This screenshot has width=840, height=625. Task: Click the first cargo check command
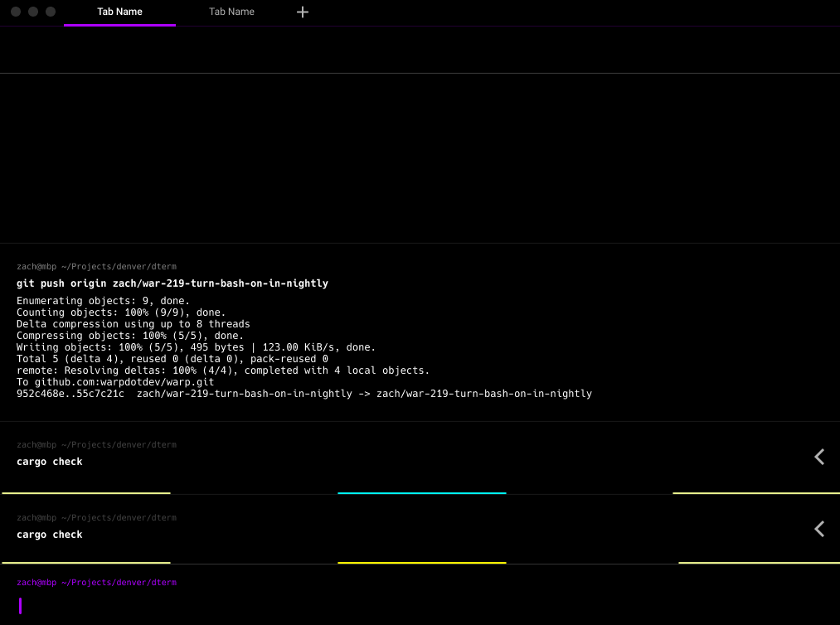point(49,461)
